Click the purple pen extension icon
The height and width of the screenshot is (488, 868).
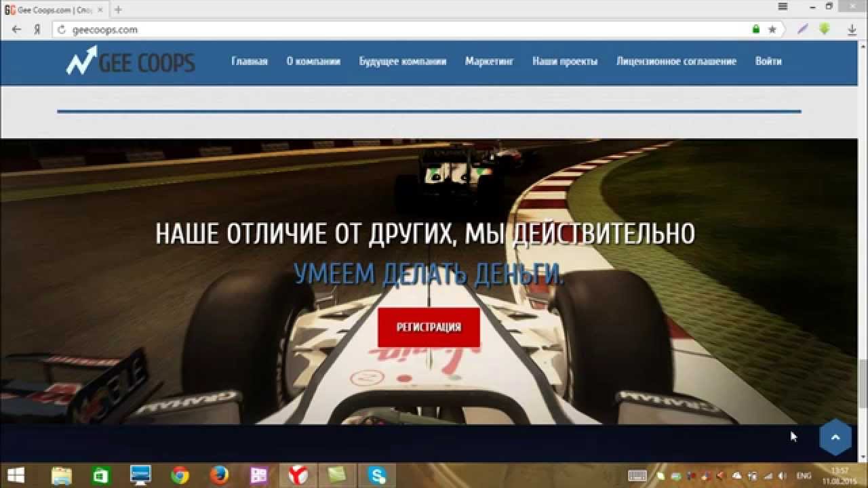(803, 29)
